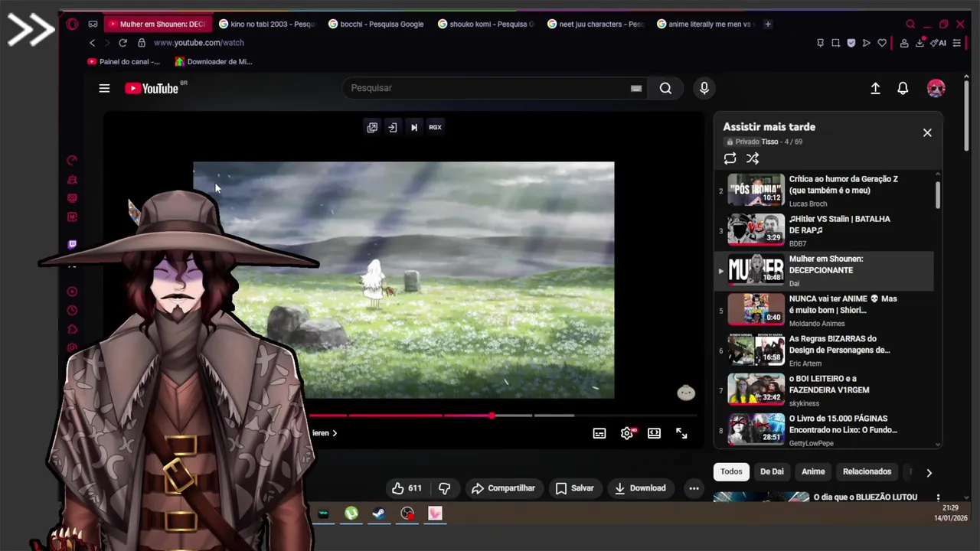Viewport: 980px width, 551px height.
Task: Play 'Hitler VS Stalin' playlist video
Action: pos(824,230)
